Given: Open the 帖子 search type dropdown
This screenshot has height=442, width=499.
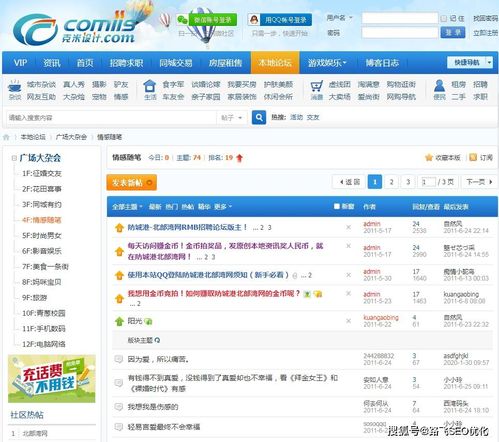Looking at the screenshot, I should click(x=232, y=118).
